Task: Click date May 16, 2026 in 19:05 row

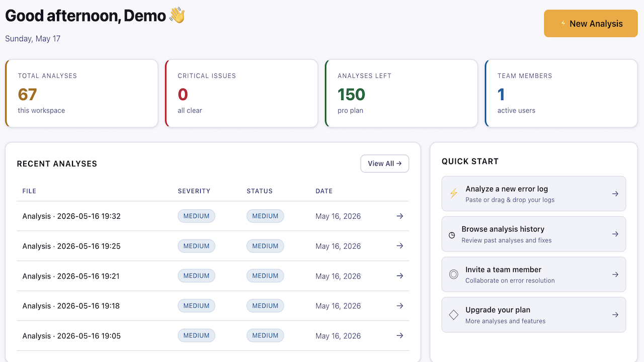Action: click(338, 336)
